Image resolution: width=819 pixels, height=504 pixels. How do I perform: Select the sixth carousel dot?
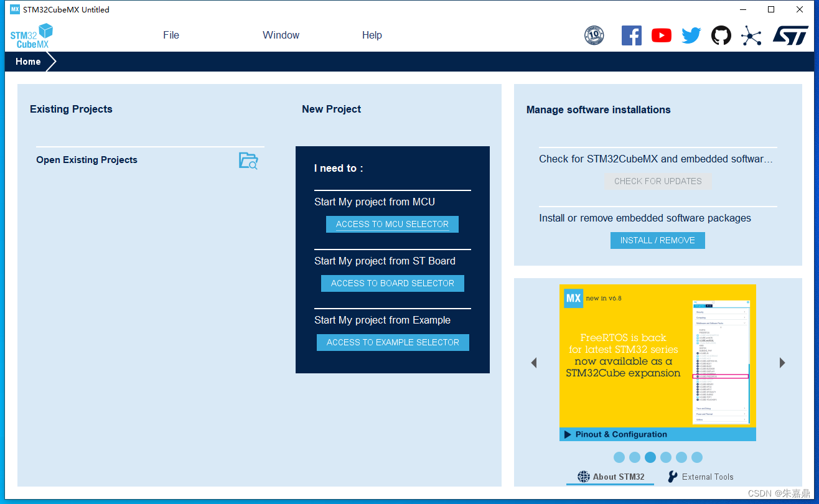point(697,457)
